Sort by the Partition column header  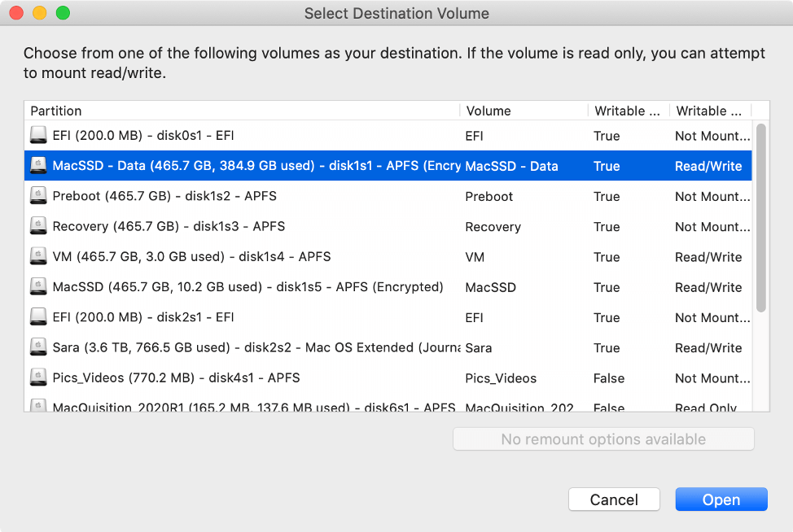(x=243, y=111)
